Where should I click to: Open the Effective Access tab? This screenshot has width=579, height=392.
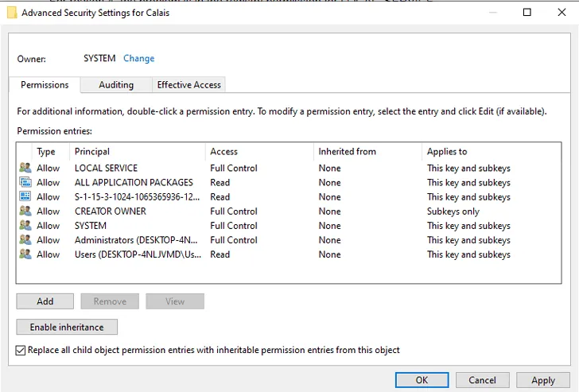(x=188, y=85)
